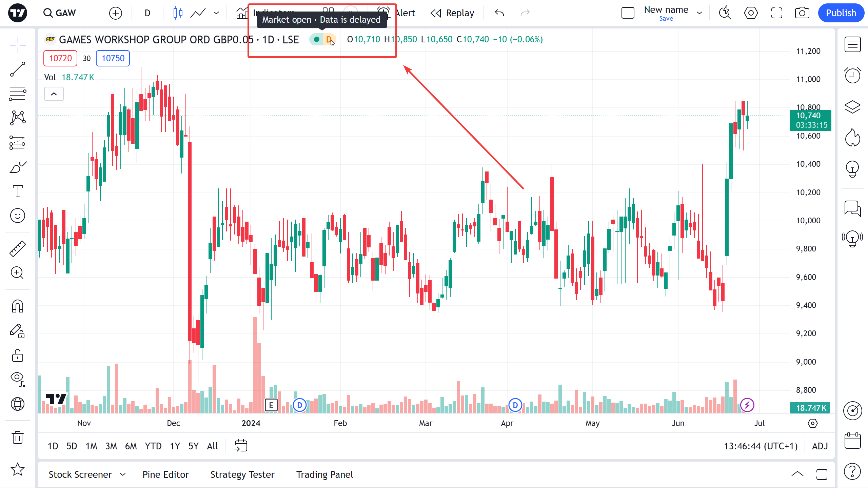
Task: Select the 6M time range
Action: [x=131, y=446]
